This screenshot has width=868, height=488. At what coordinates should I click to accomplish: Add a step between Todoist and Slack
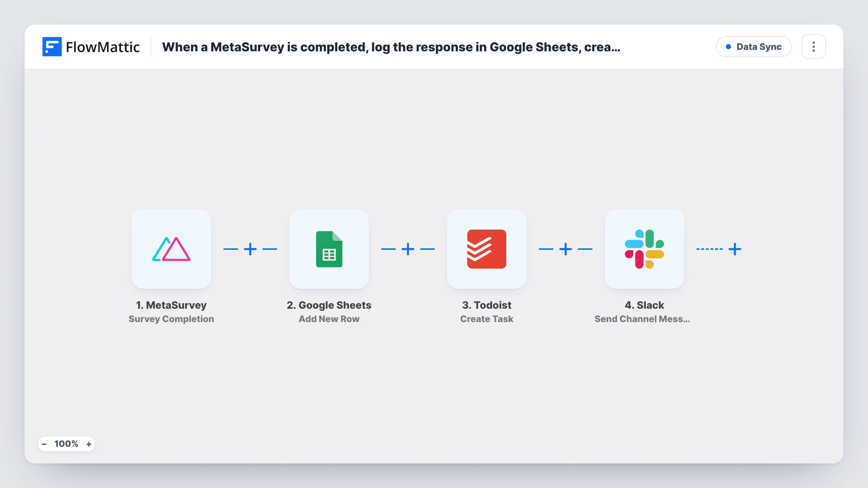(x=566, y=249)
